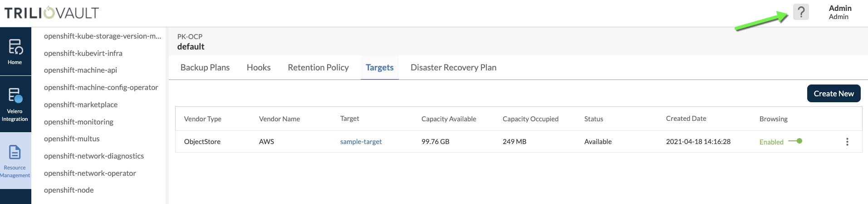Select openshift-network-diagnostics namespace
The image size is (868, 204).
(94, 156)
